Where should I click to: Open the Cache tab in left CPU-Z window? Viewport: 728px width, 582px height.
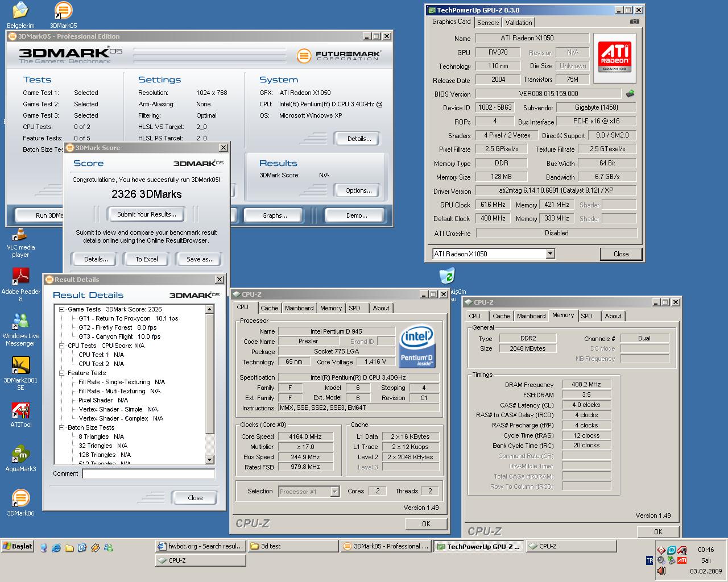point(270,308)
